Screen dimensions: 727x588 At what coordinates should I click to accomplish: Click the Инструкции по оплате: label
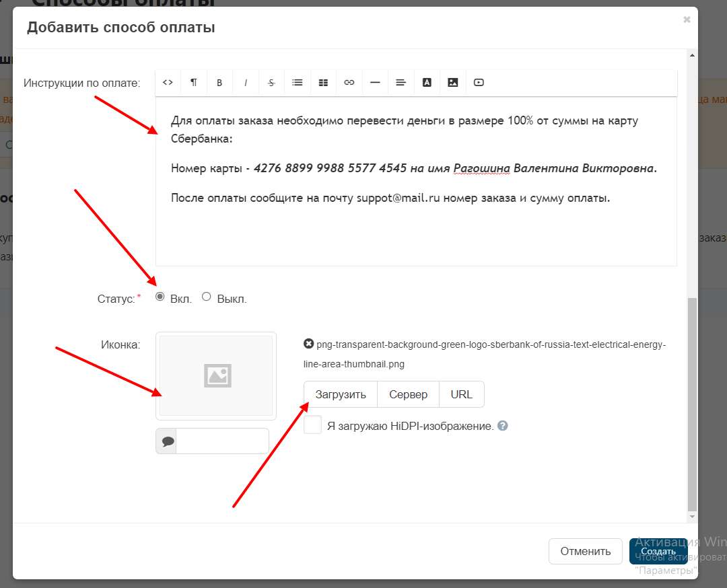pos(82,83)
